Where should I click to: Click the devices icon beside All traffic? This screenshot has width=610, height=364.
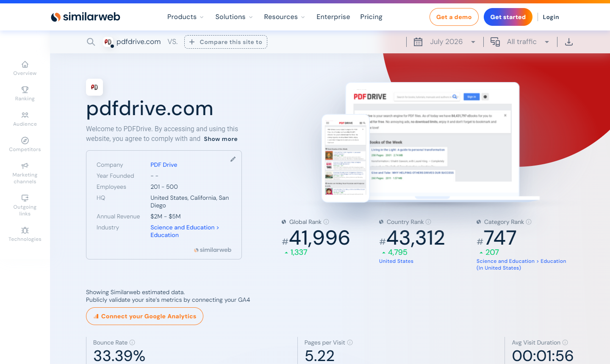point(495,42)
